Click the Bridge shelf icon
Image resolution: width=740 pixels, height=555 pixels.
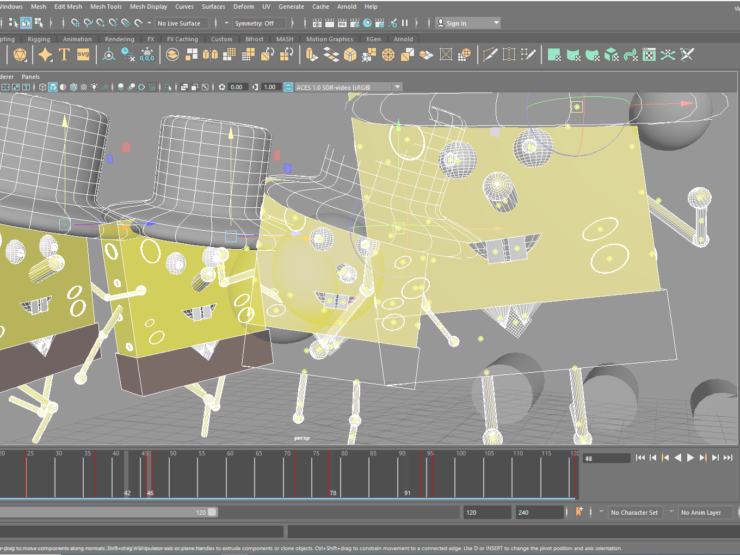tap(331, 55)
